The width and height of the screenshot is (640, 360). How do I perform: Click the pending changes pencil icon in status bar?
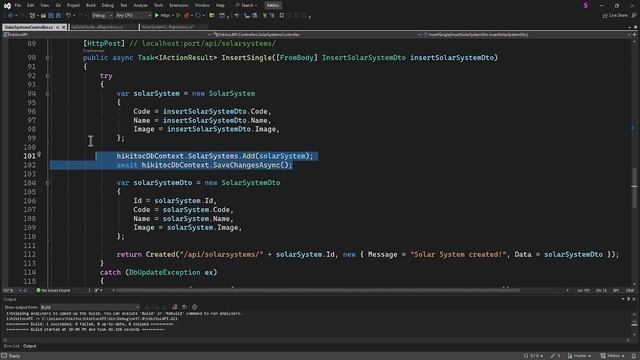click(555, 356)
